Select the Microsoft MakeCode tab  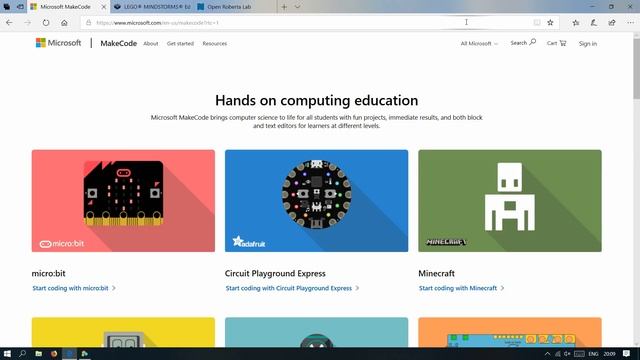[x=65, y=7]
